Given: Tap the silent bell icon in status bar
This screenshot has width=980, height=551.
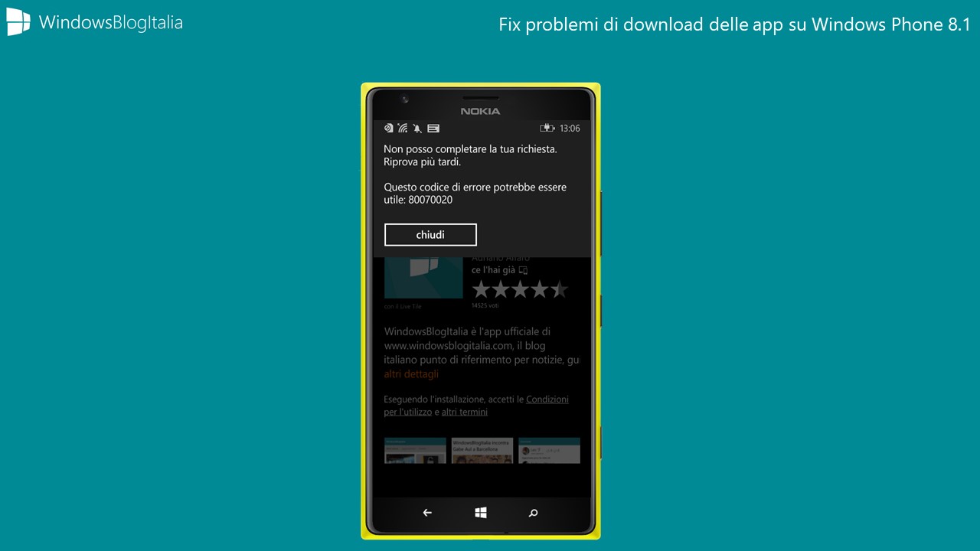Looking at the screenshot, I should point(417,128).
